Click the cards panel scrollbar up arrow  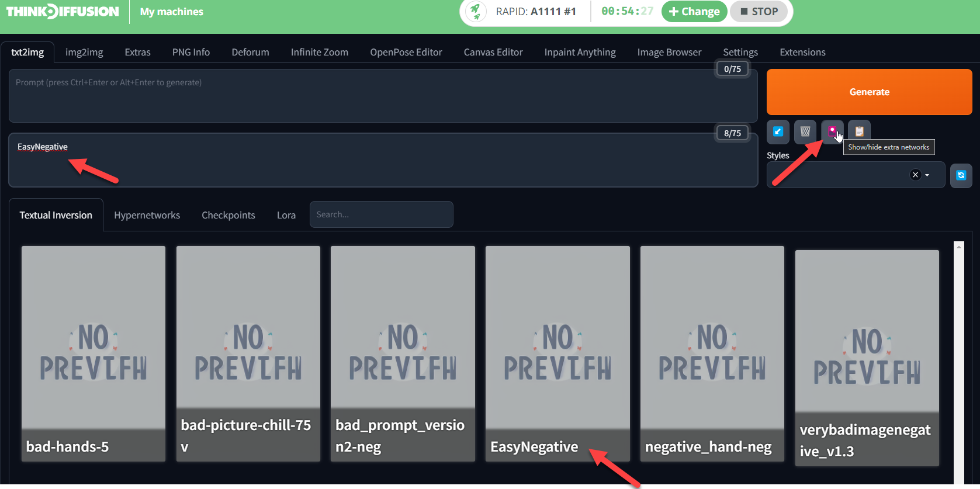click(x=959, y=247)
